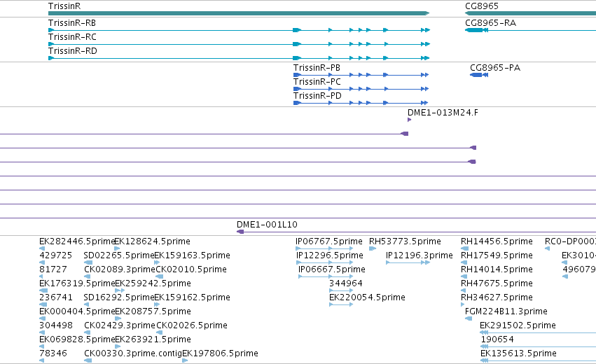
Task: Select the 429725 feature label
Action: (x=55, y=255)
